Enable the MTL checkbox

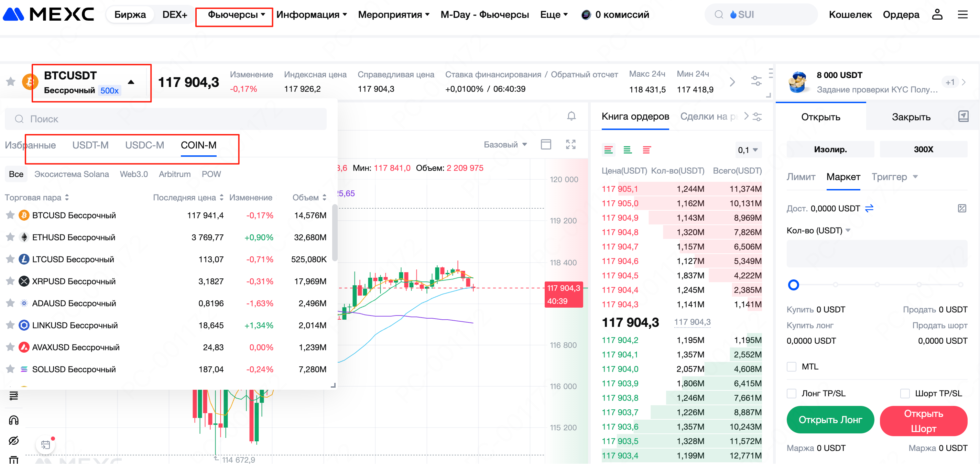791,367
